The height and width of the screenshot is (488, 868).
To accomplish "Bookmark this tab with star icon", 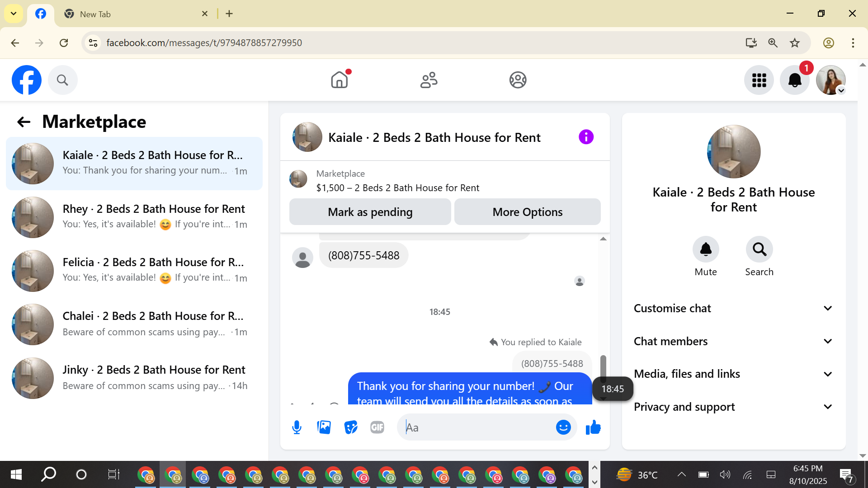I will click(795, 43).
